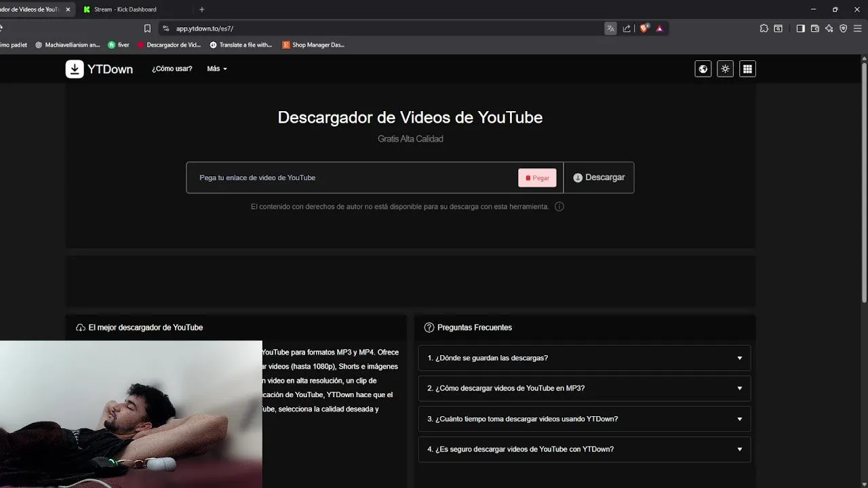
Task: Click the pink Pegar paste button
Action: [x=537, y=178]
